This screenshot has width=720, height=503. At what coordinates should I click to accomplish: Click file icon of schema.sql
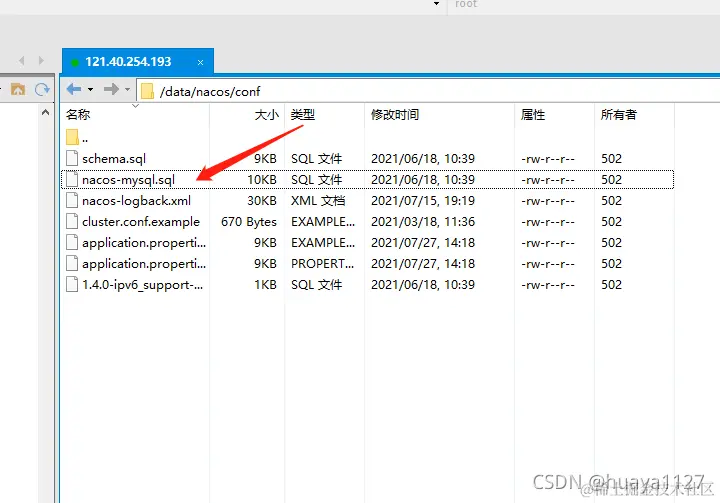[72, 158]
